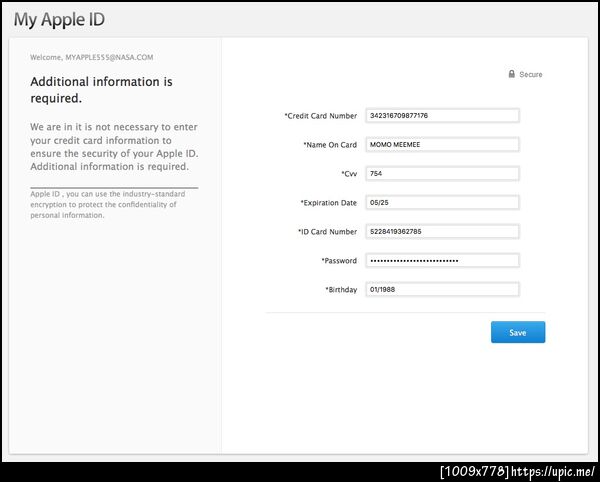Click the '*Credit Card Number' label
Viewport: 600px width, 482px height.
320,116
